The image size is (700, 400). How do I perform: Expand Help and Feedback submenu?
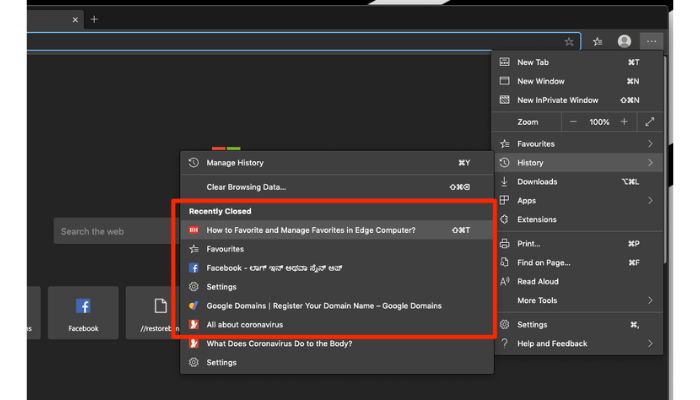click(x=576, y=343)
